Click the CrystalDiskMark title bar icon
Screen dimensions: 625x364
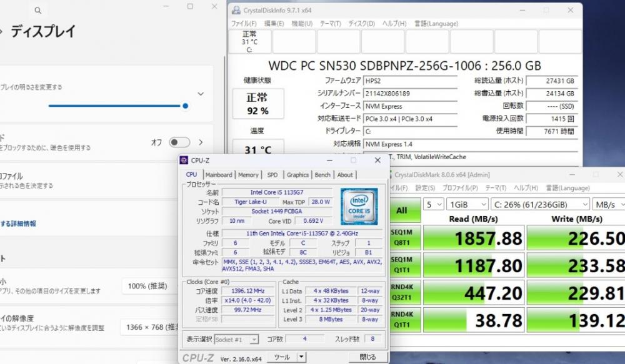coord(391,174)
